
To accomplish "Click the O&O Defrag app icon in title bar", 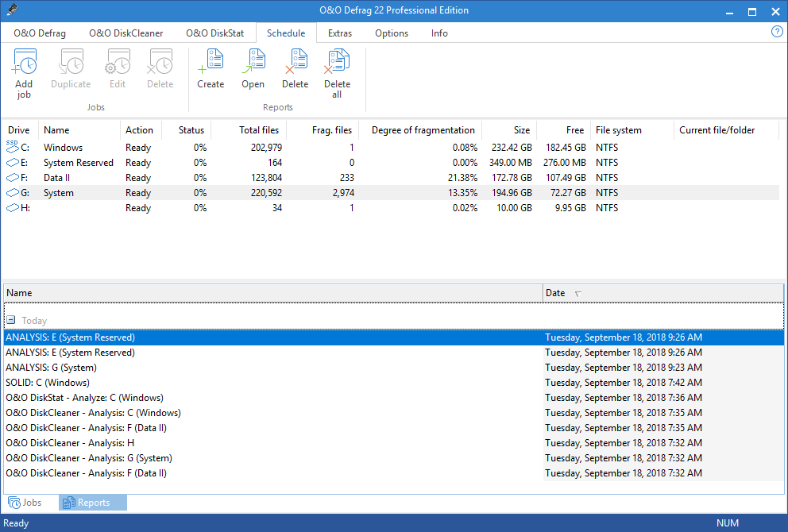I will coord(13,10).
